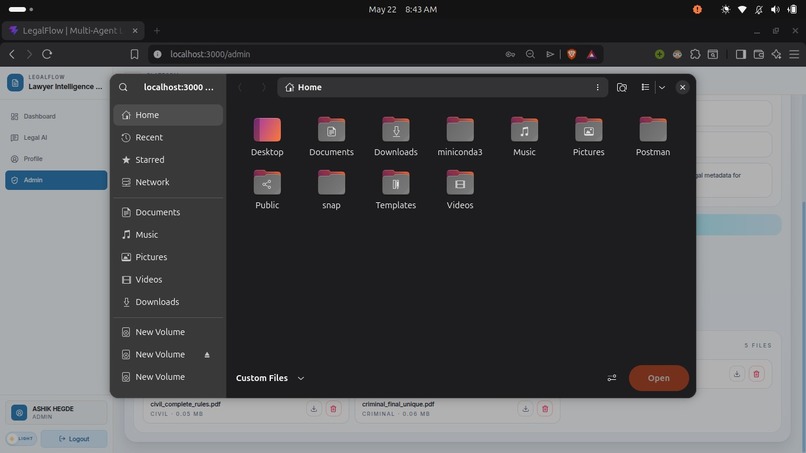The height and width of the screenshot is (453, 806).
Task: Select the first New Volume entry
Action: (168, 332)
